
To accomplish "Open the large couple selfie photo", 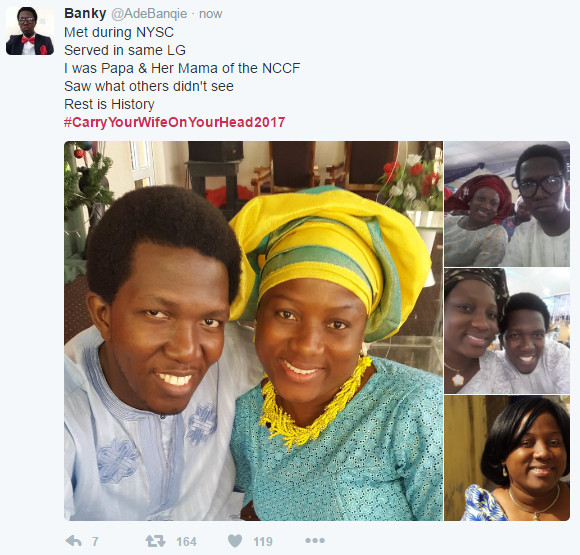I will tap(253, 331).
